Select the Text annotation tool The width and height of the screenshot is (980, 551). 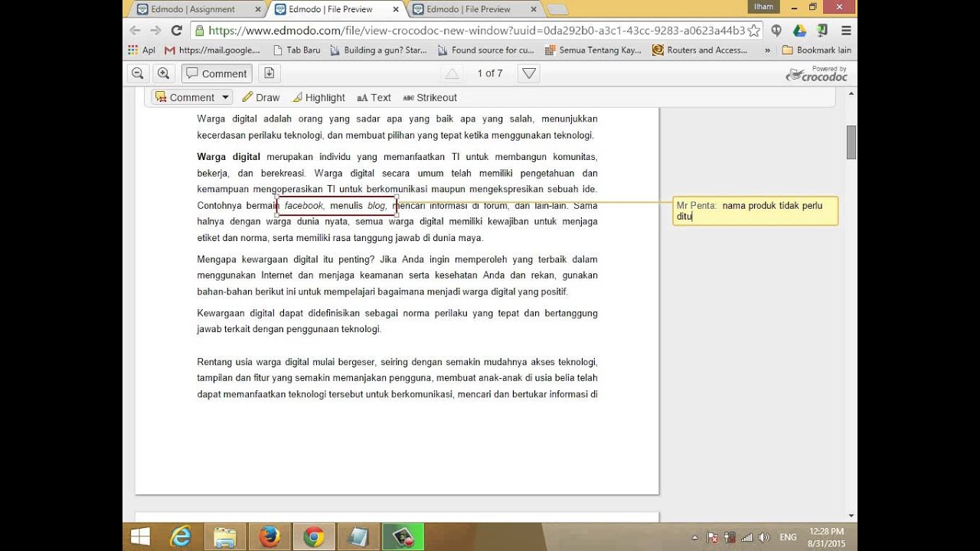tap(374, 97)
